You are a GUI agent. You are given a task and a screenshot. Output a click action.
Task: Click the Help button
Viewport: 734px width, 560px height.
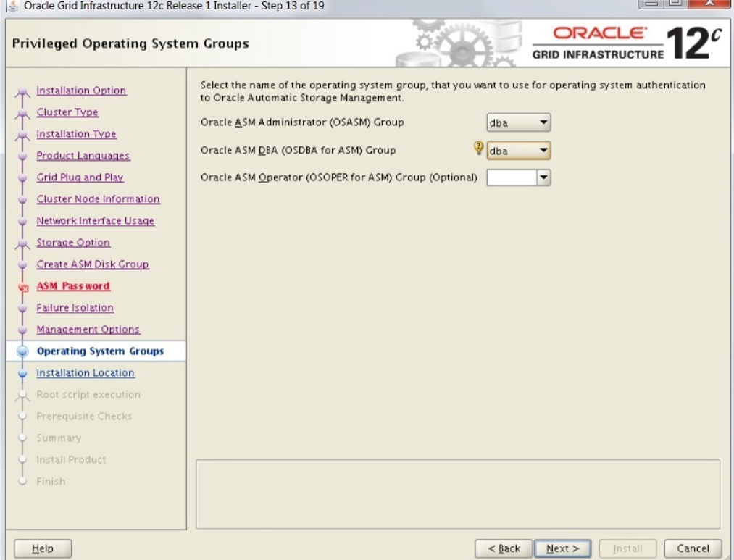[x=43, y=548]
